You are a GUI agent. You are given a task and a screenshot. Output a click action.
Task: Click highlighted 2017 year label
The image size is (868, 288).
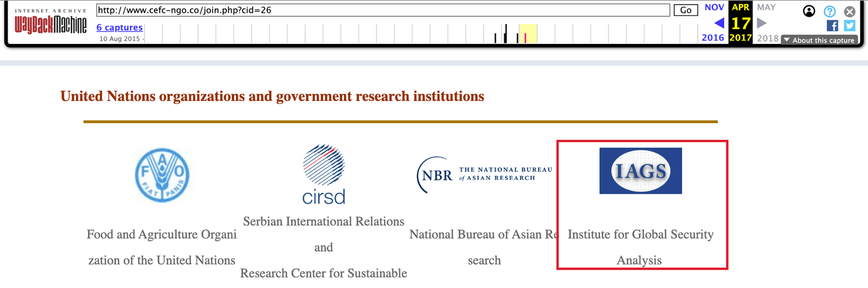(741, 37)
